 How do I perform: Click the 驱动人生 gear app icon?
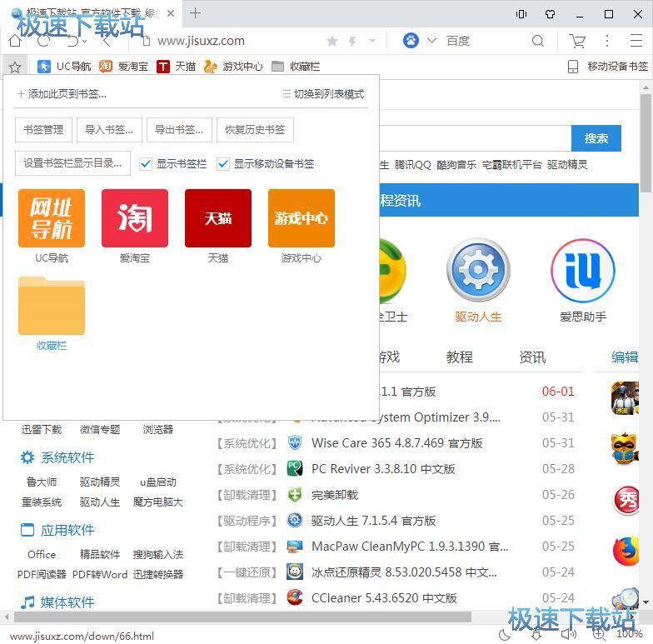click(478, 270)
